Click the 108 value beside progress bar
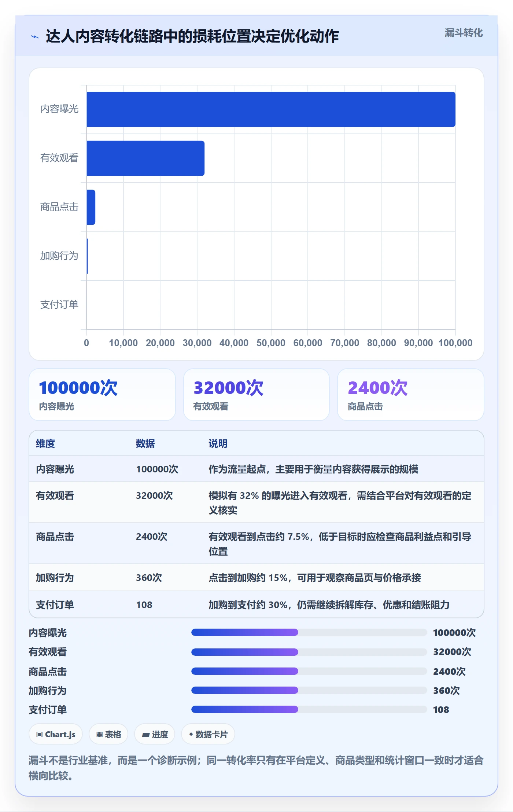The width and height of the screenshot is (513, 812). [x=441, y=710]
